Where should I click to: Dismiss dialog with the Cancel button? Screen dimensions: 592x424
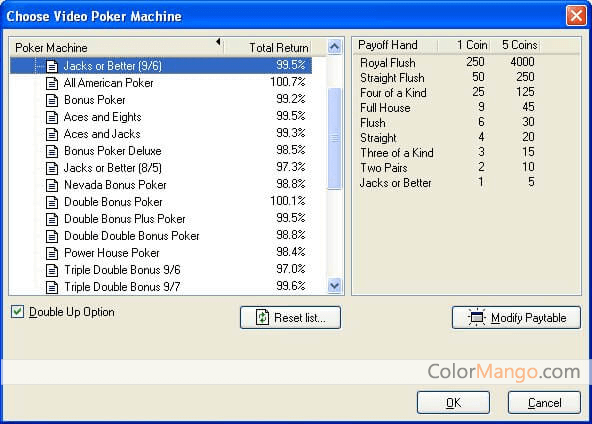pos(544,402)
